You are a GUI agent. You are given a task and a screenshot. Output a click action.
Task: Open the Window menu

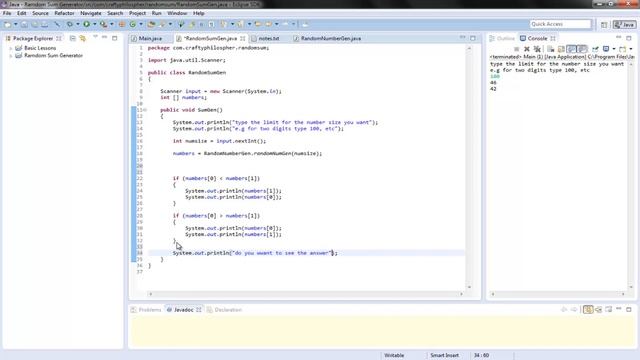pos(177,13)
